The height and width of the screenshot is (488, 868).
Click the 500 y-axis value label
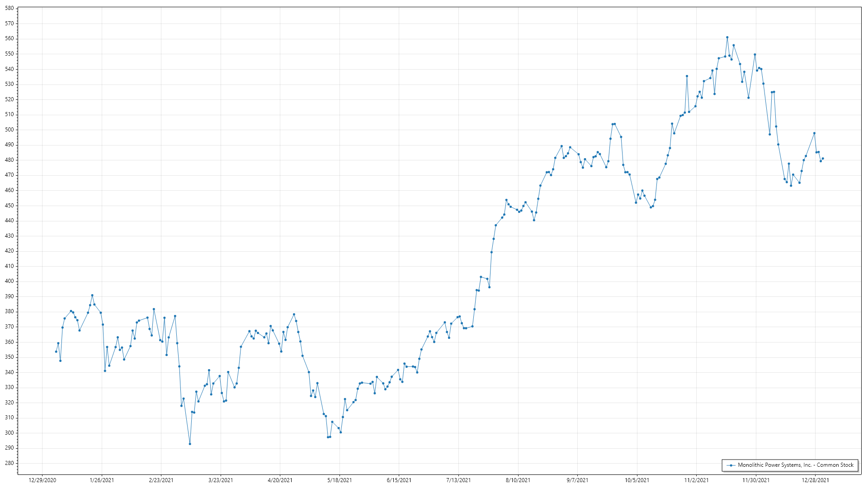click(9, 130)
